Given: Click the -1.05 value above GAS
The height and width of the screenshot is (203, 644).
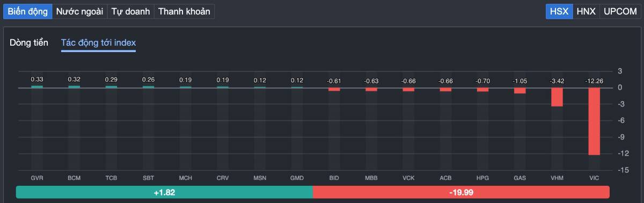Looking at the screenshot, I should click(519, 81).
